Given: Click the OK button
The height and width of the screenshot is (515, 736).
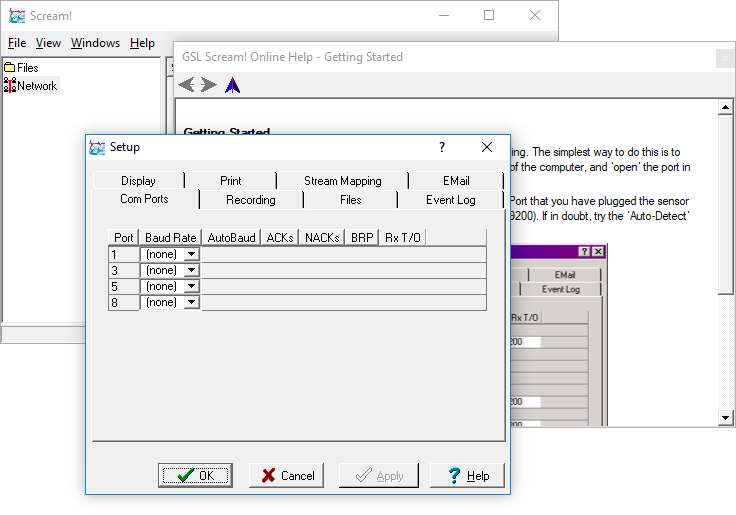Looking at the screenshot, I should click(x=195, y=476).
